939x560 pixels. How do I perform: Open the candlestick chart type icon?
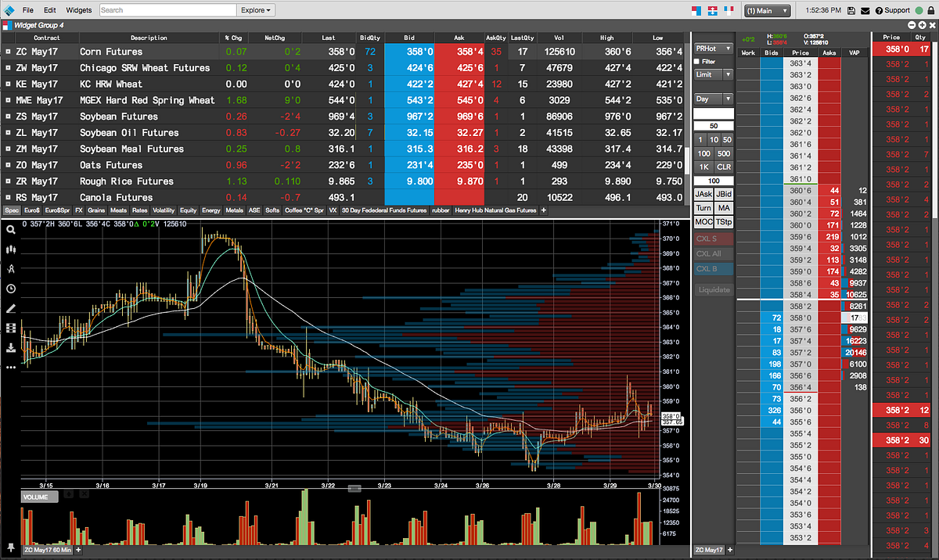[10, 249]
